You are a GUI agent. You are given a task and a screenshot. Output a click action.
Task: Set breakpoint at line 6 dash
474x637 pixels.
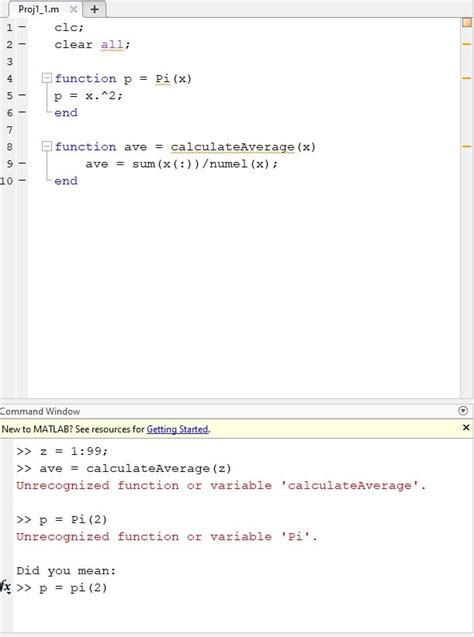(22, 112)
